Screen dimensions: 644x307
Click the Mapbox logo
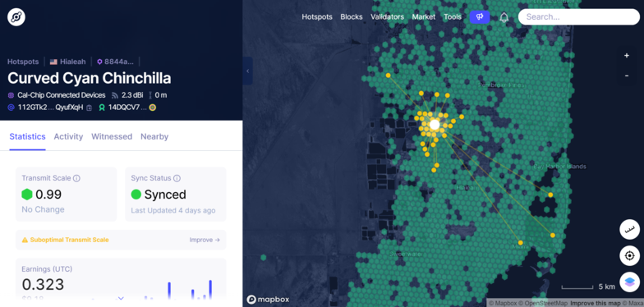coord(268,300)
